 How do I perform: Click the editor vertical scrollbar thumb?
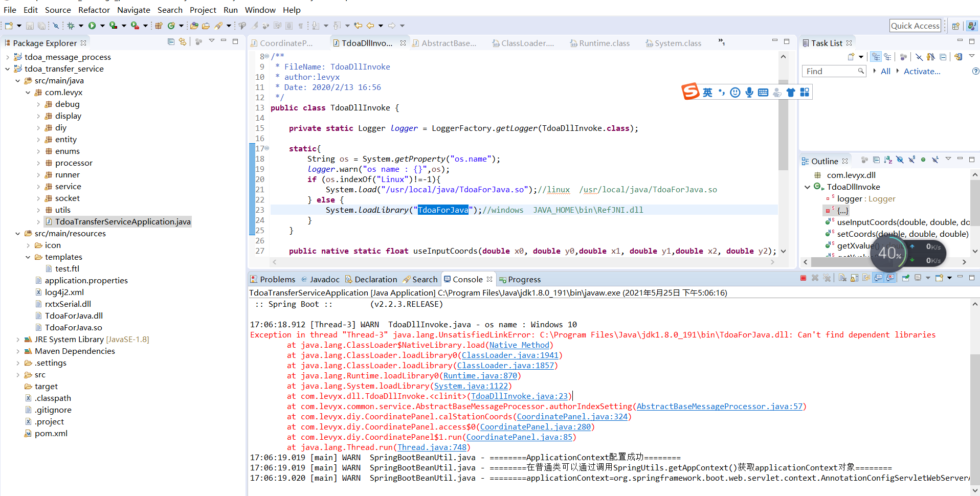click(783, 125)
